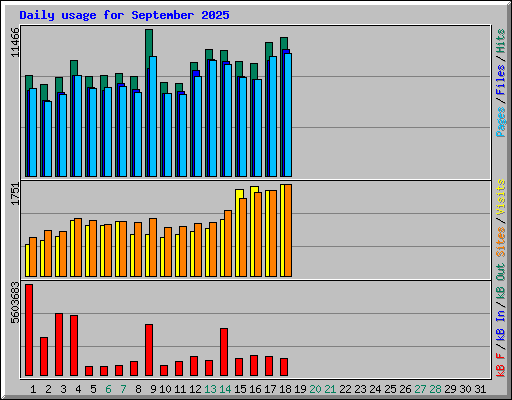Screen dimensions: 512x400
Task: Click day label 25 on the axis
Action: click(x=390, y=389)
